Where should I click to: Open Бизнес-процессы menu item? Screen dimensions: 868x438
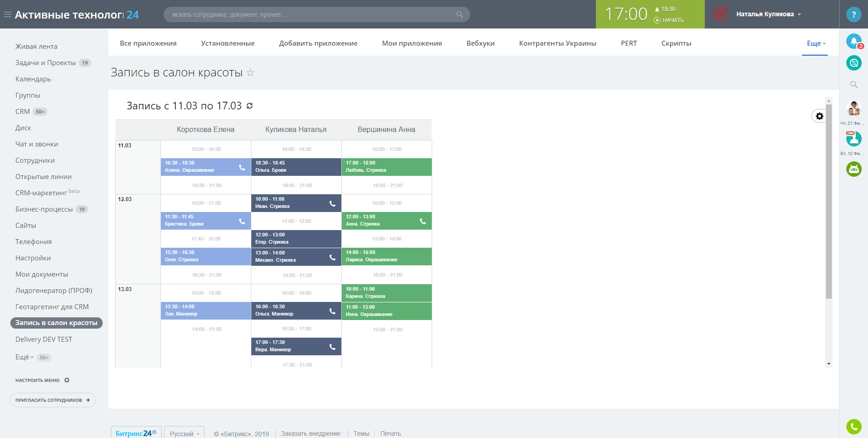[x=44, y=209]
